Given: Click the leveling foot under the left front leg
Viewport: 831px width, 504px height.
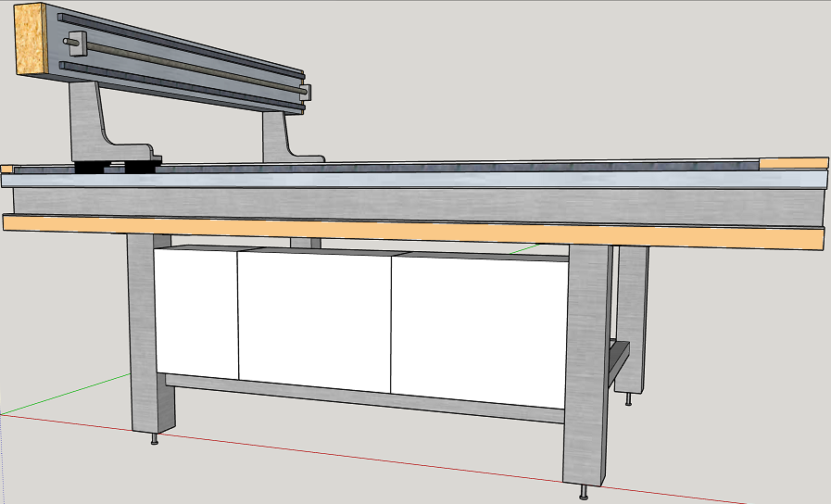Looking at the screenshot, I should 154,439.
